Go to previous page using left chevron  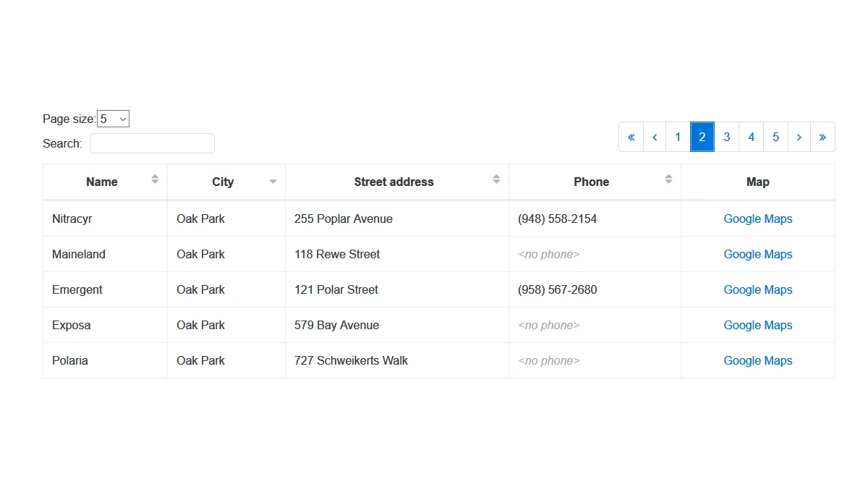click(x=655, y=137)
